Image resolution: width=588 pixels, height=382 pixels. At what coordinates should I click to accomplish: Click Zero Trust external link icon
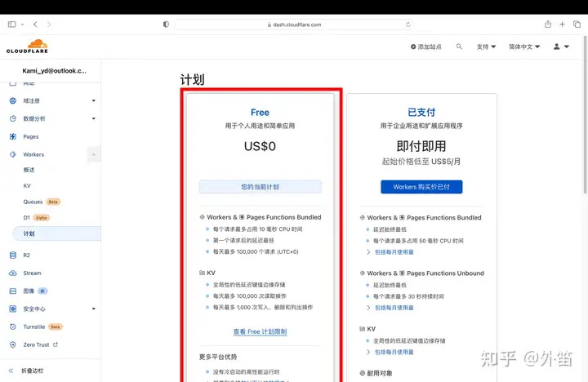point(56,344)
